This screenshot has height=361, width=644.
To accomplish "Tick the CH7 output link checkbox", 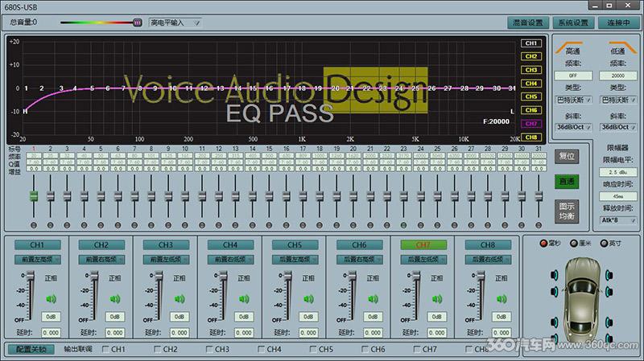I will (417, 349).
